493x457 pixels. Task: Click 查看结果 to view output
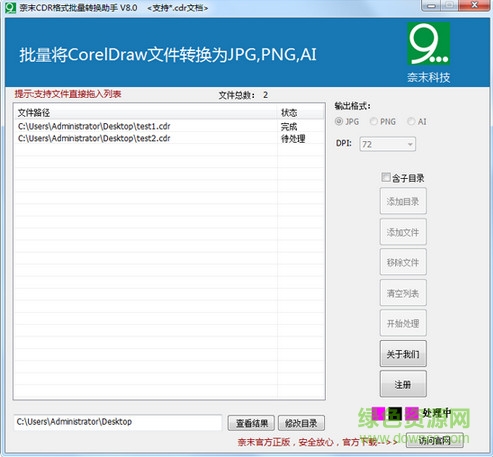click(x=251, y=423)
